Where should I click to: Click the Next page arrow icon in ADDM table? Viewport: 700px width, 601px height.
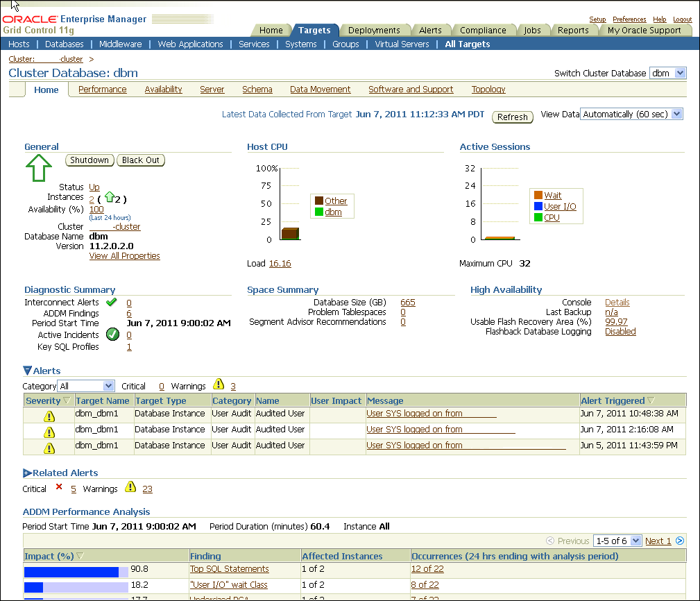[680, 541]
